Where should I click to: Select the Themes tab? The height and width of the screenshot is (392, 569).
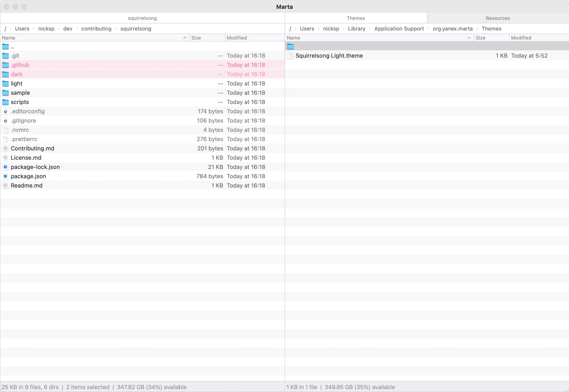tap(356, 18)
